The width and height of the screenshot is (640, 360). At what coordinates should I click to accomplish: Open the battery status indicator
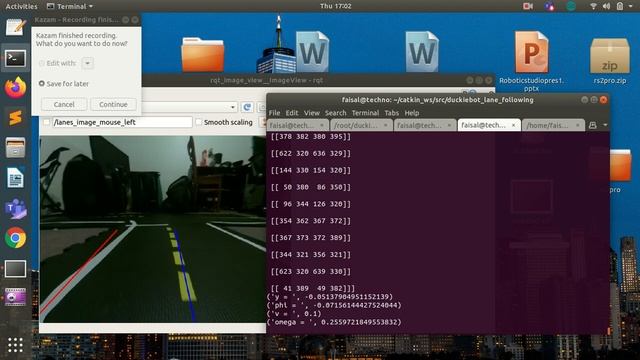point(620,6)
